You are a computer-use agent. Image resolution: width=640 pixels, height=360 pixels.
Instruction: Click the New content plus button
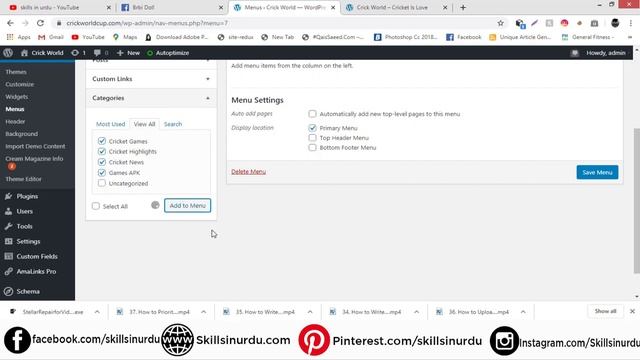pos(128,53)
